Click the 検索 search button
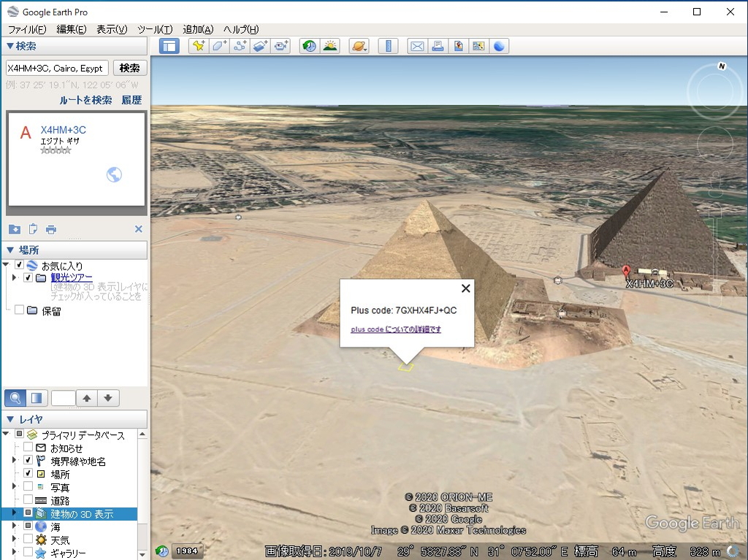The image size is (748, 560). [130, 68]
